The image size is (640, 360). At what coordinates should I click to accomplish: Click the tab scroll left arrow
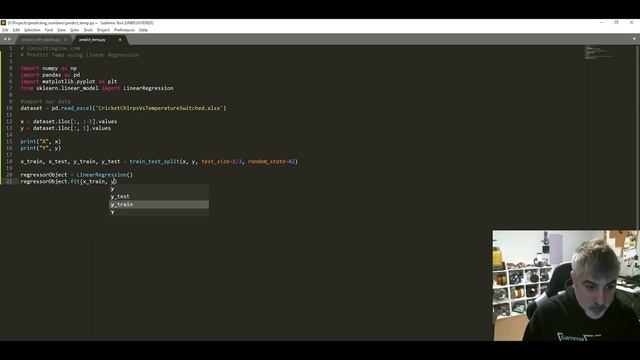(x=5, y=39)
